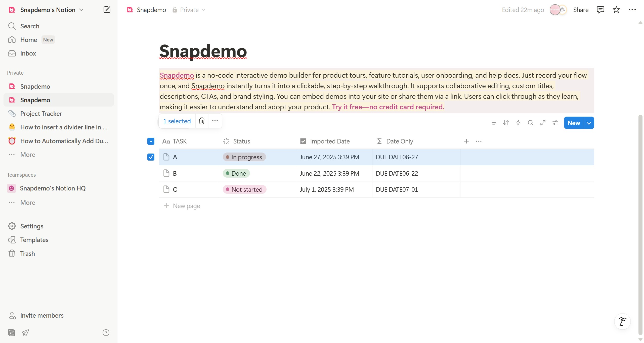Open Settings from the sidebar
Screen dimensions: 644x343
tap(59, 226)
